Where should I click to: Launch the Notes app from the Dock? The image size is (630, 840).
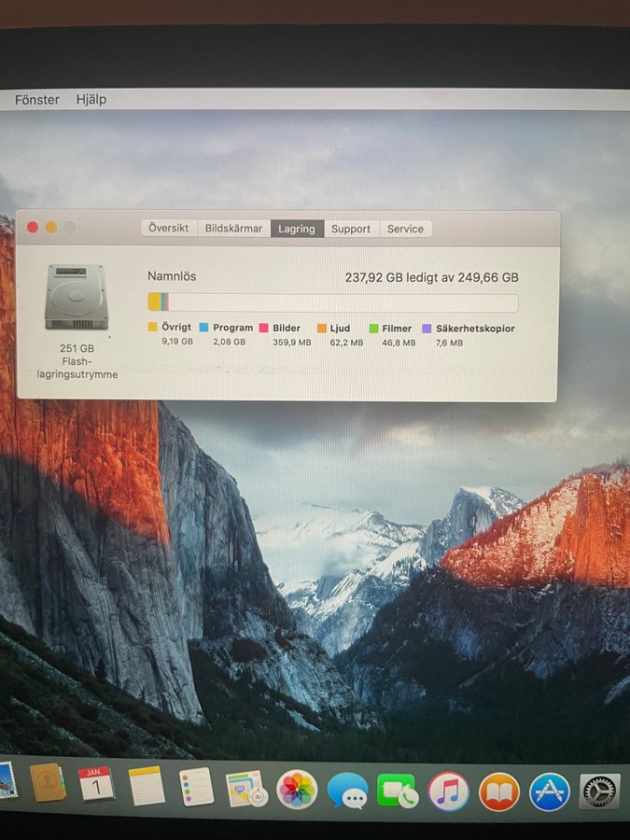pyautogui.click(x=147, y=786)
